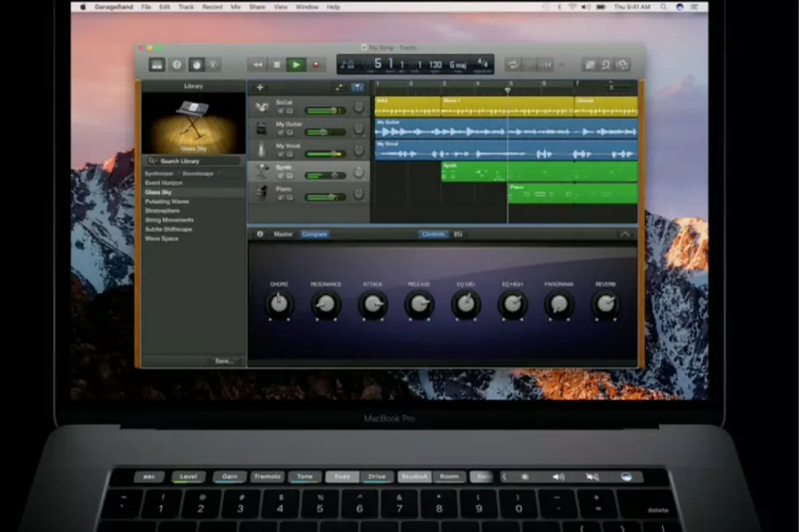Open the 130 tempo value in LCD
Image resolution: width=799 pixels, height=532 pixels.
point(435,64)
